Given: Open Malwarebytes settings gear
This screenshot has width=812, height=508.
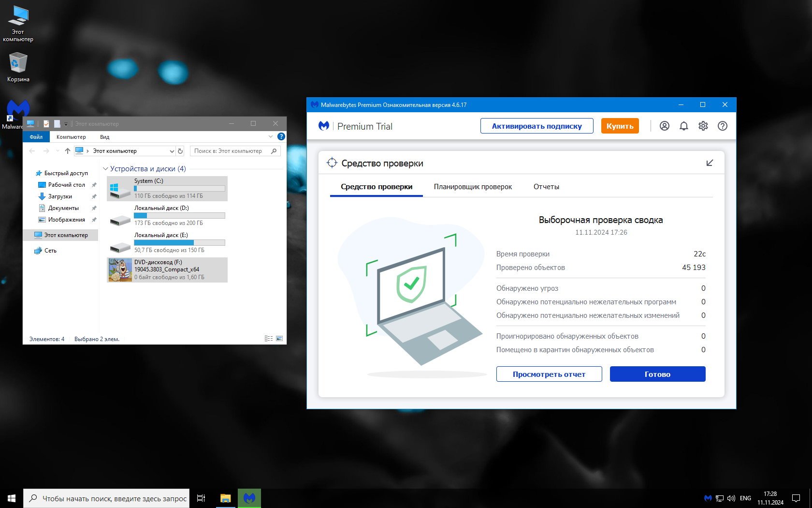Looking at the screenshot, I should click(703, 126).
